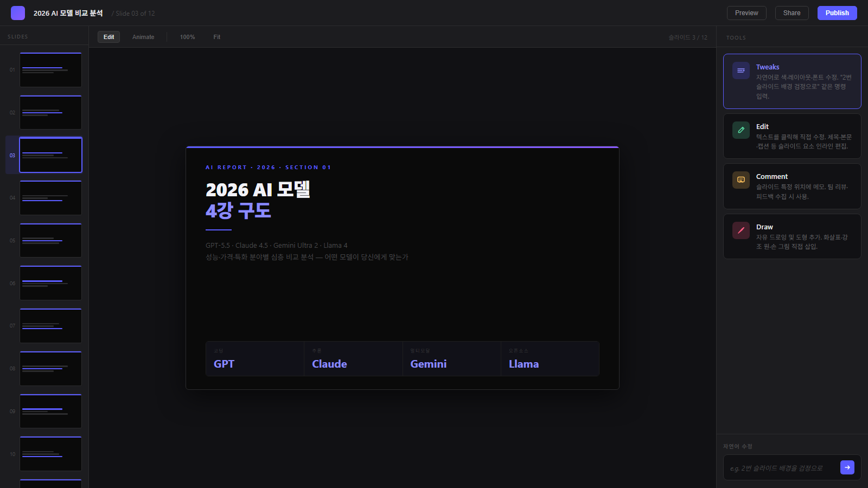Click the '슬라이드 3 / 12' counter
This screenshot has height=488, width=868.
click(688, 37)
